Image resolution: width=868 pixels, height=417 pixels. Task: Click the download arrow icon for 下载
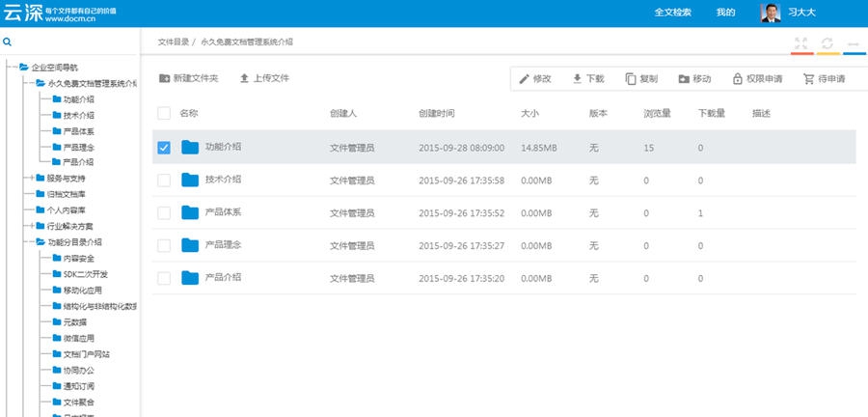[x=578, y=78]
